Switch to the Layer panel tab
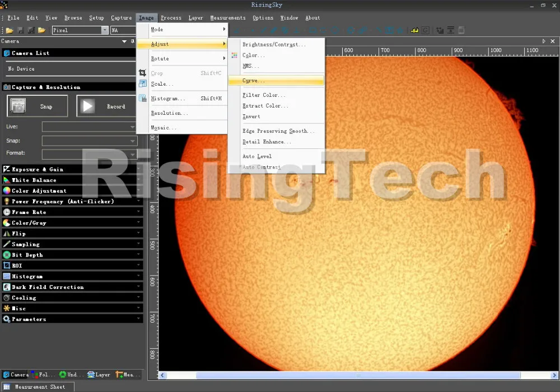Image resolution: width=560 pixels, height=392 pixels. click(99, 375)
